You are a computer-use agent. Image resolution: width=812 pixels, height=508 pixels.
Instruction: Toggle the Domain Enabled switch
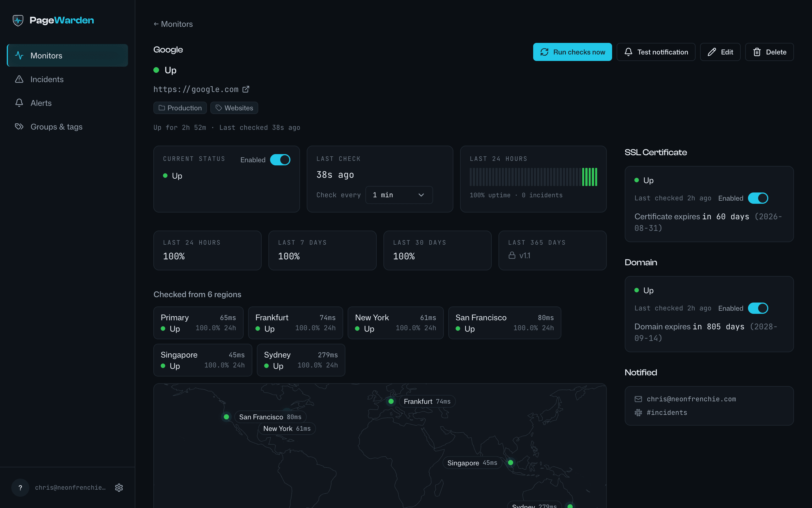pyautogui.click(x=758, y=308)
